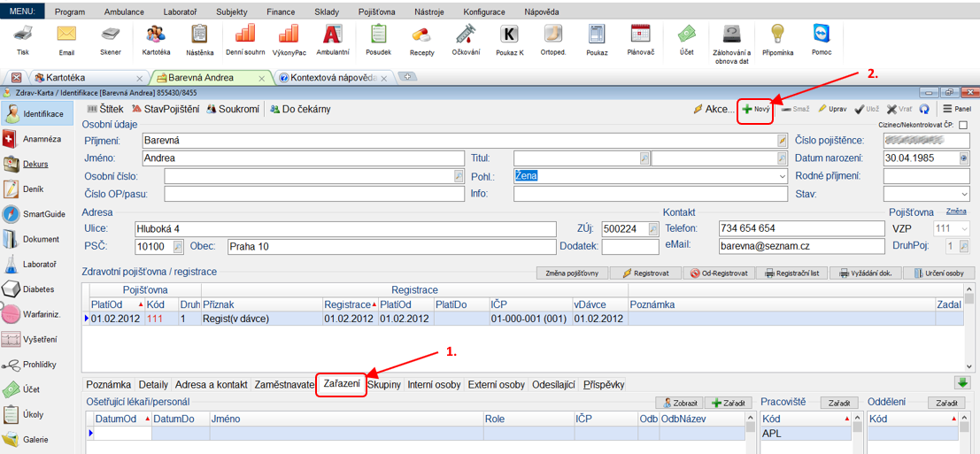Launch the Plánovač calendar
This screenshot has height=454, width=980.
tap(640, 39)
